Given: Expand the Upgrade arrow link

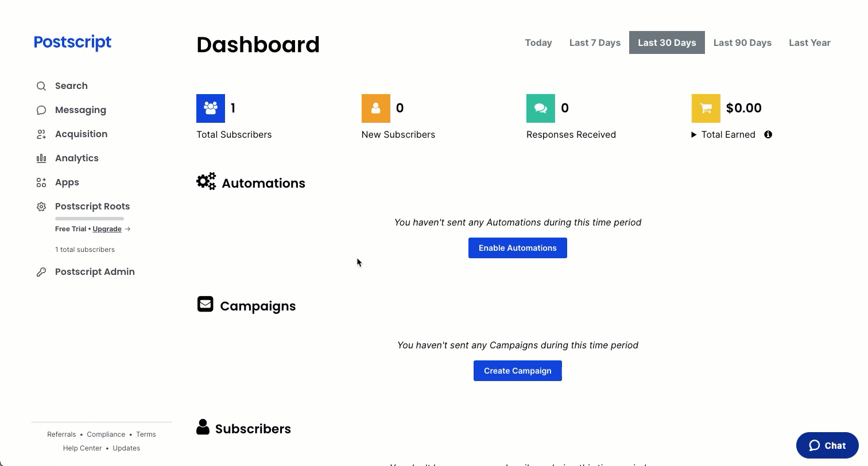Looking at the screenshot, I should 127,228.
